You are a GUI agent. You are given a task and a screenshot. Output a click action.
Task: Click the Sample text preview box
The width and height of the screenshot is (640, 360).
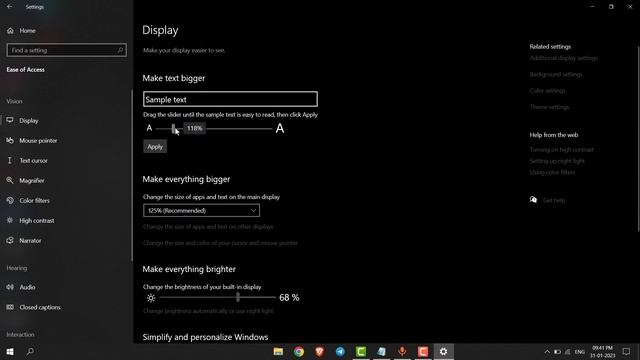point(230,99)
